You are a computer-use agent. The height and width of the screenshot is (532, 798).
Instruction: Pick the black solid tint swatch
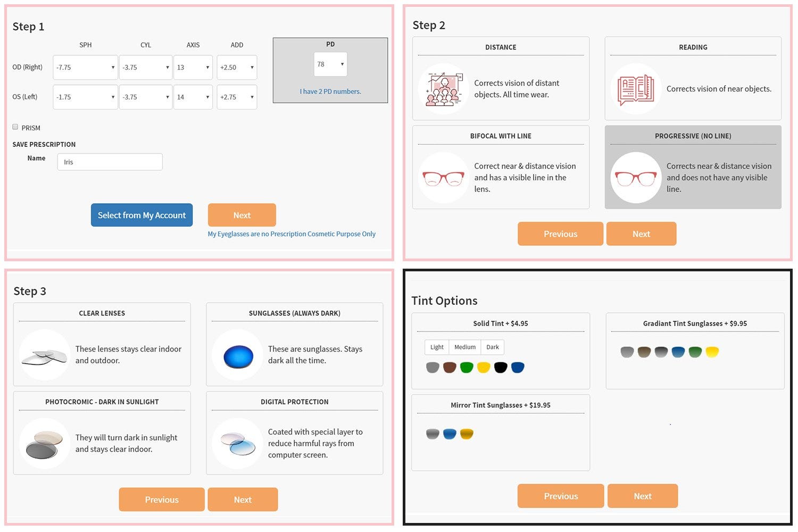501,368
